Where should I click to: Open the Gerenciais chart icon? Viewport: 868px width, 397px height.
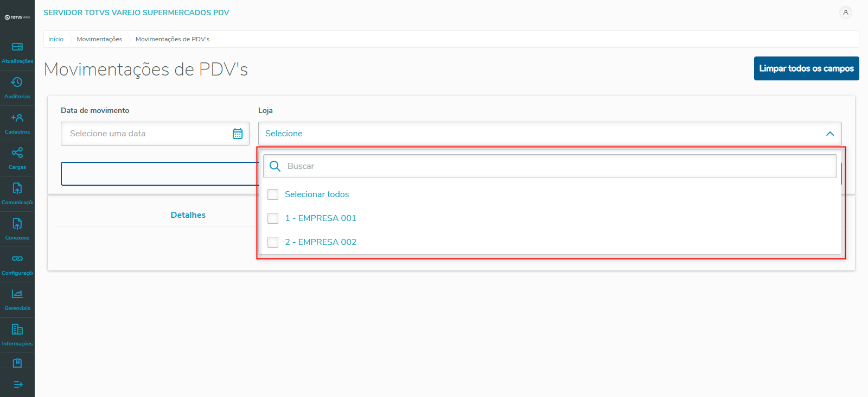[17, 294]
